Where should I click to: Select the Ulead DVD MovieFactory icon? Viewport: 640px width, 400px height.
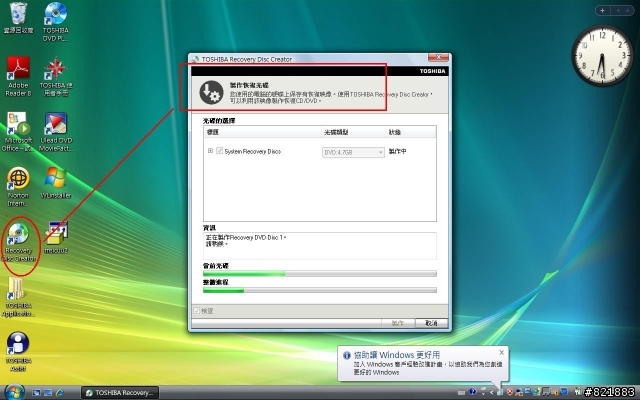pos(56,131)
